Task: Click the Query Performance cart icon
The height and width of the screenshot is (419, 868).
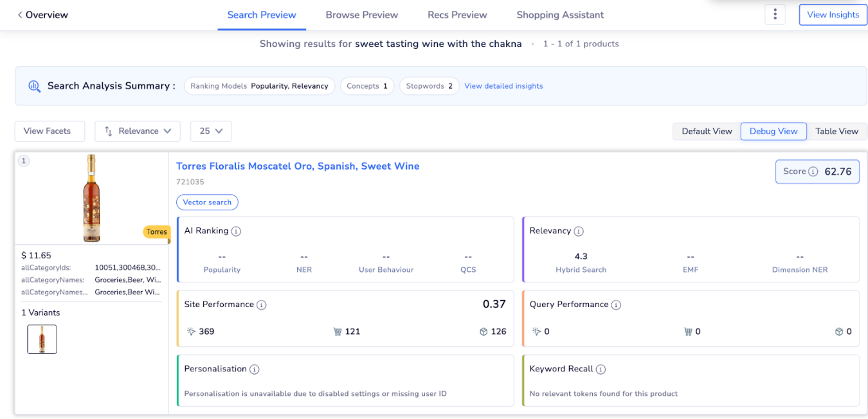Action: [689, 332]
